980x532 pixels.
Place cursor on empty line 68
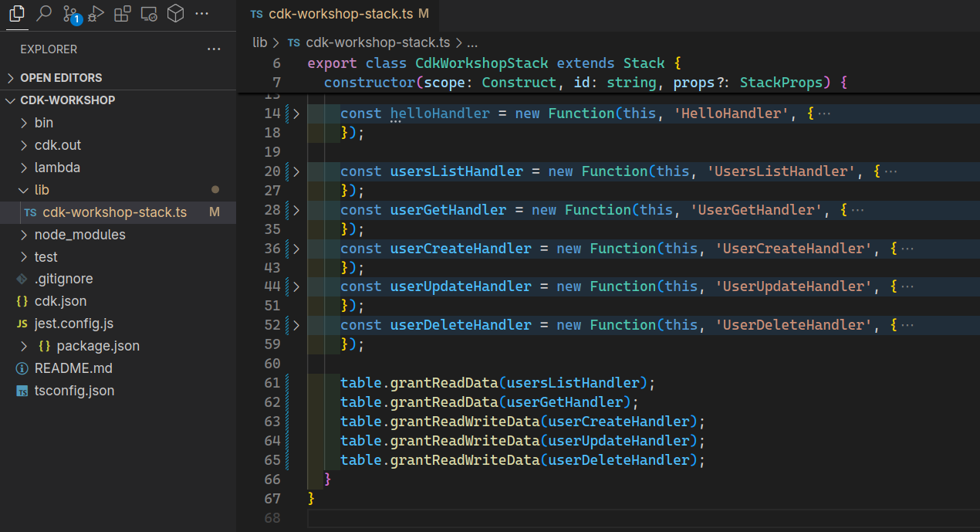pos(644,517)
